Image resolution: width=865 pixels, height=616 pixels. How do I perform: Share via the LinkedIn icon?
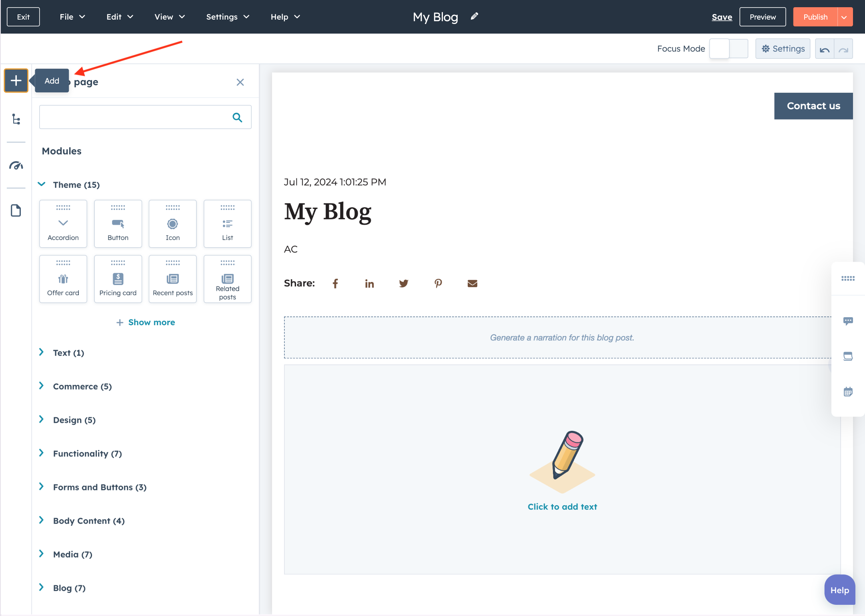click(369, 284)
